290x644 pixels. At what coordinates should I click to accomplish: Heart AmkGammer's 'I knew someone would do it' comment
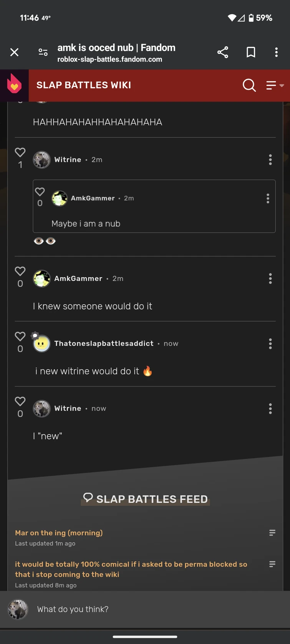point(20,271)
